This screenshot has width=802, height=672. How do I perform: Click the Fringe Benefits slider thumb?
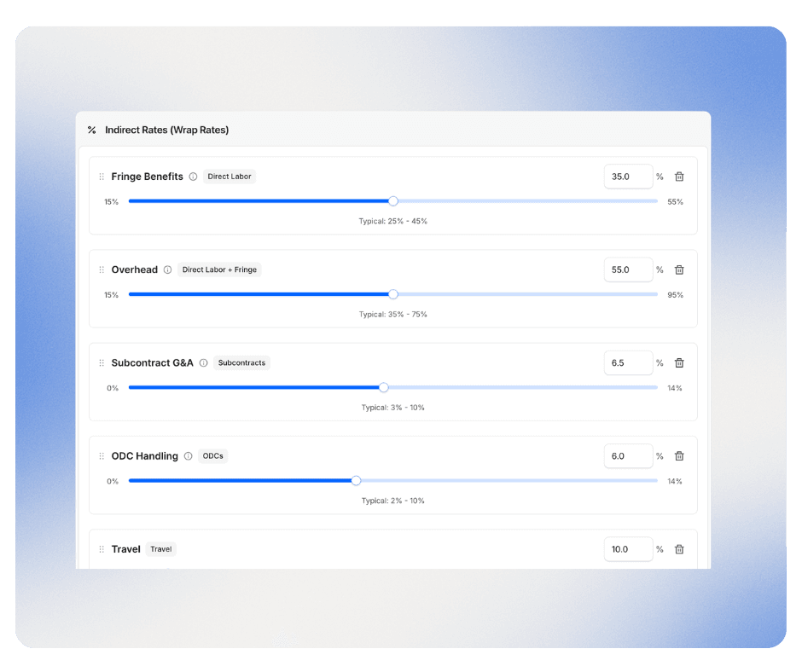(x=392, y=201)
